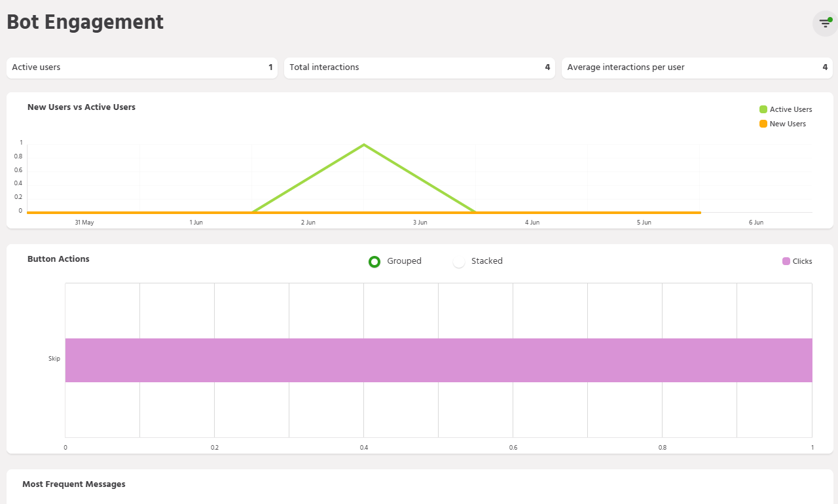Click the purple Skip bar in chart
This screenshot has height=504, width=838.
(x=439, y=360)
